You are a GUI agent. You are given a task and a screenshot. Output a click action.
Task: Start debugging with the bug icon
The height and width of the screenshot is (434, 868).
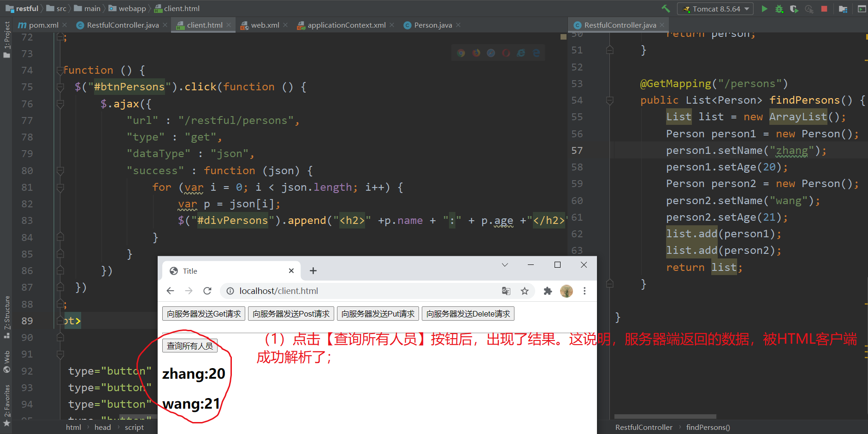(x=779, y=9)
